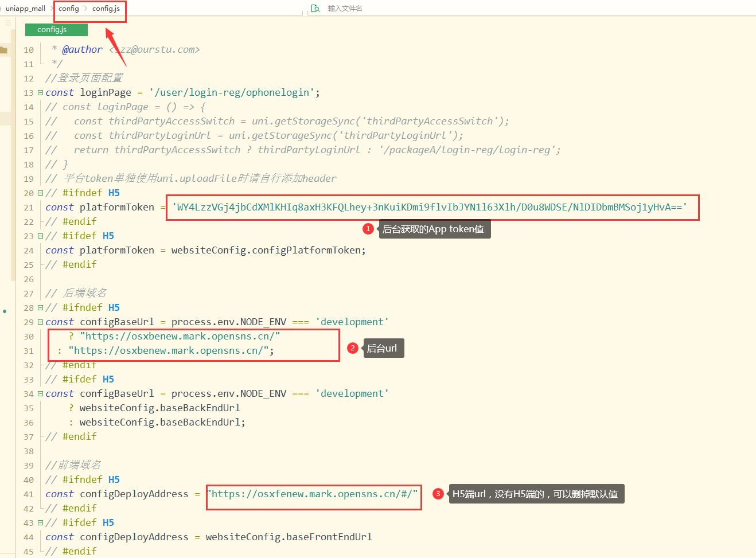
Task: Click the '#endif' comment on line 22
Action: pyautogui.click(x=71, y=221)
